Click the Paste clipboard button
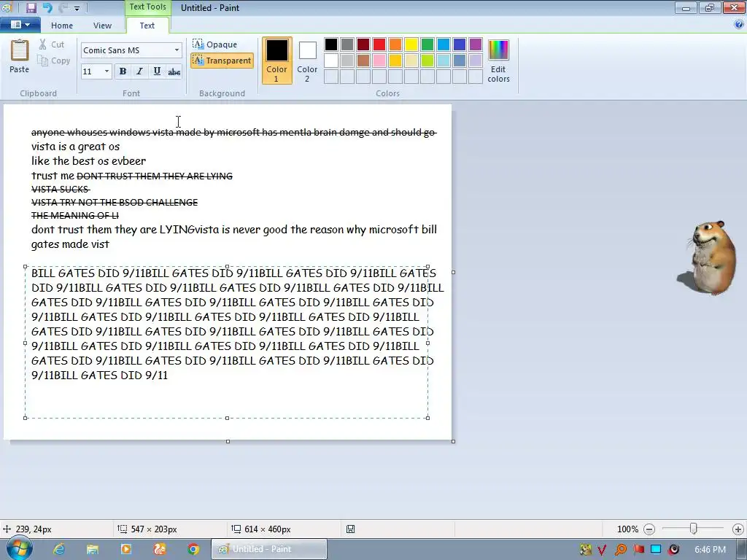 (x=20, y=56)
